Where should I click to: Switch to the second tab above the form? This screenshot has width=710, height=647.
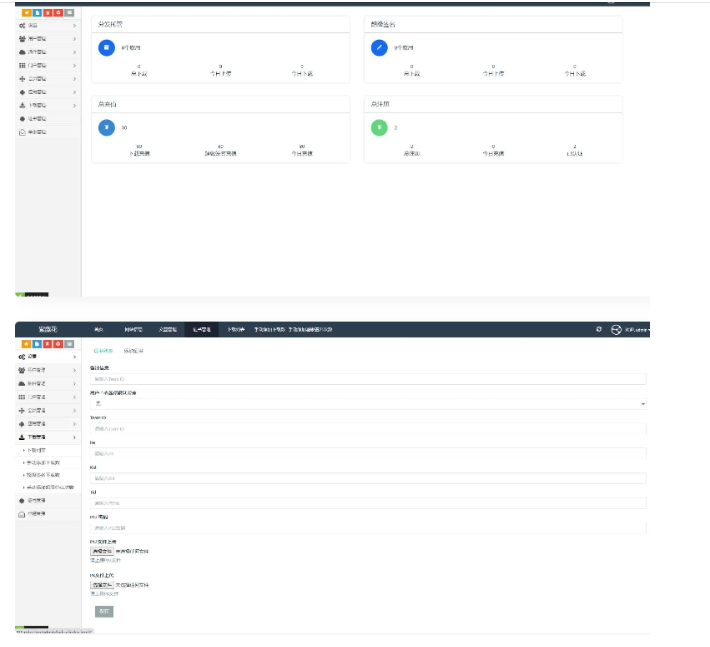(133, 351)
